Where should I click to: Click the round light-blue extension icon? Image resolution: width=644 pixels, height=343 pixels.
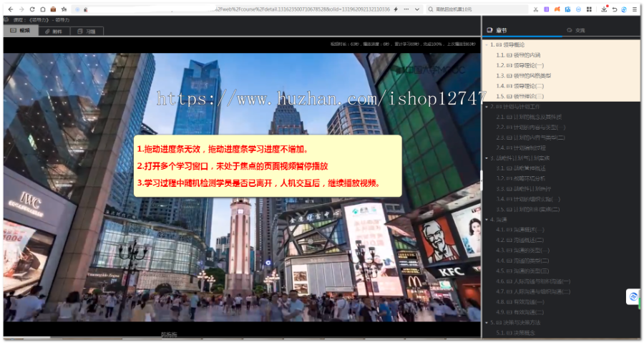(x=578, y=9)
